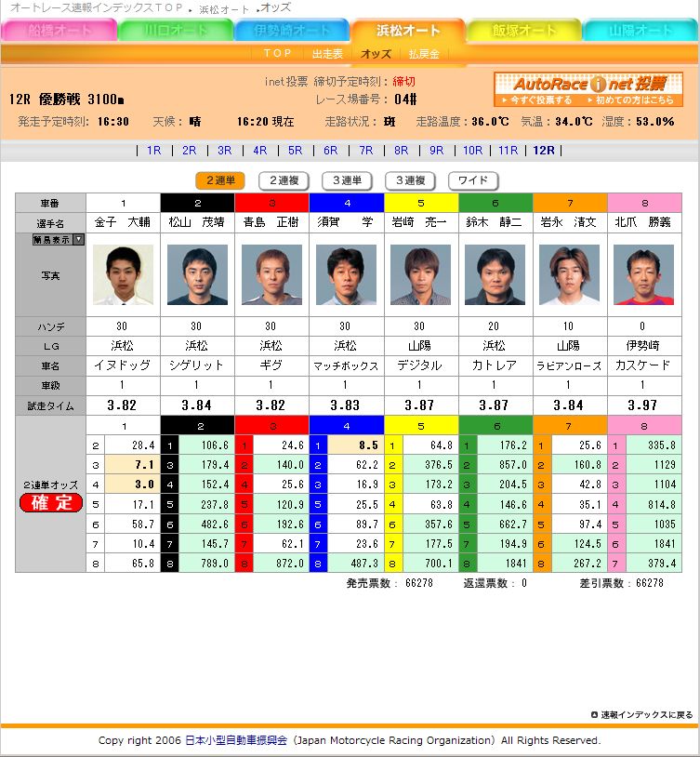Click photo of rider 岩崎 亮一
Screen dimensions: 700x757
(x=420, y=274)
